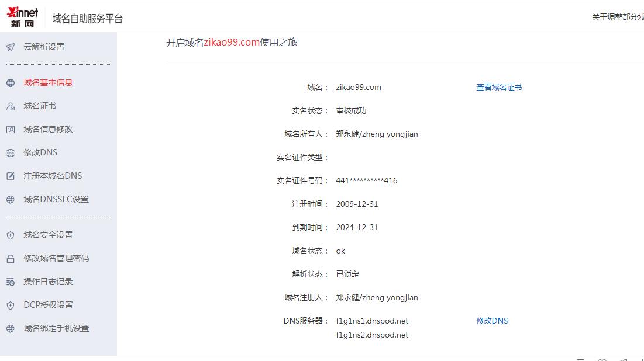Click the 关于调整部分域 announcement at top right
The width and height of the screenshot is (644, 361).
click(618, 17)
